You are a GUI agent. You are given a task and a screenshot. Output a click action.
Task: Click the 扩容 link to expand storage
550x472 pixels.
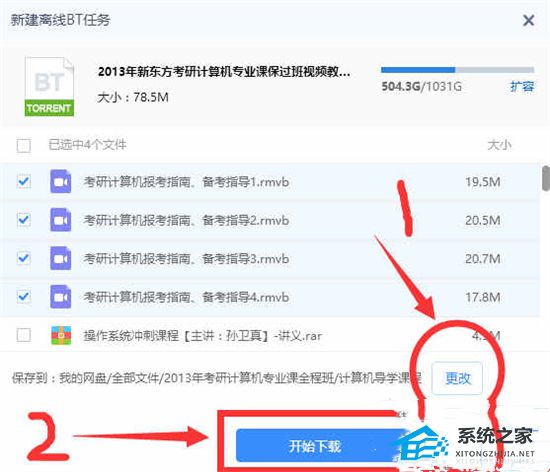coord(522,86)
